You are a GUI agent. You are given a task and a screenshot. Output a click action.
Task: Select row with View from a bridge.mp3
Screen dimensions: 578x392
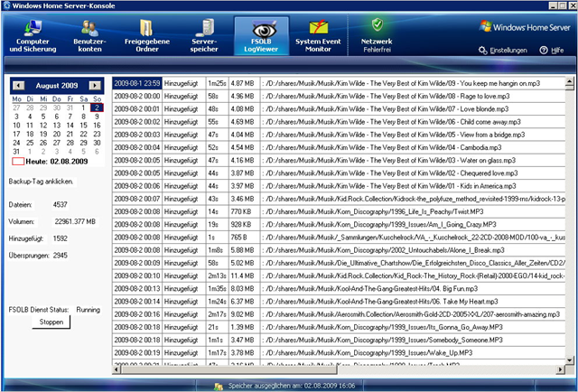339,135
